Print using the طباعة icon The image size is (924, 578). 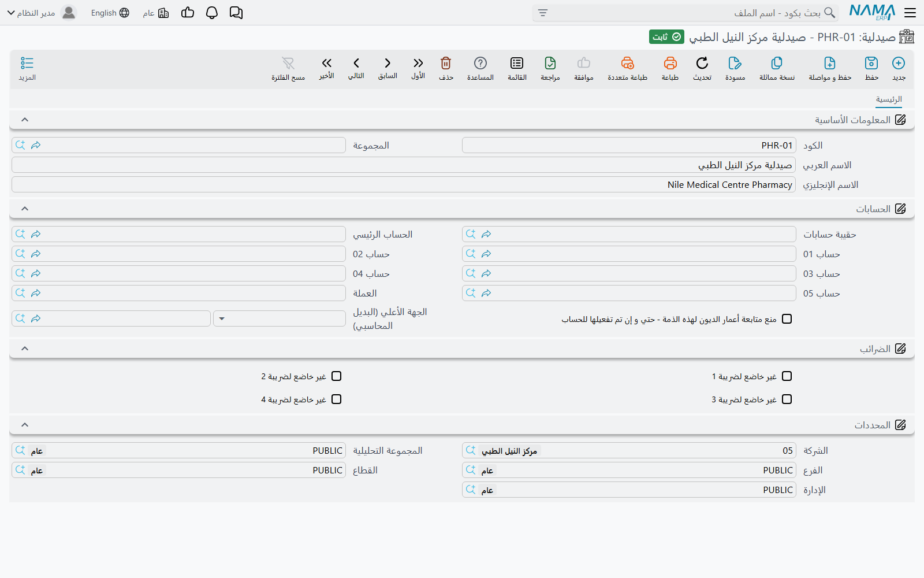pos(670,63)
